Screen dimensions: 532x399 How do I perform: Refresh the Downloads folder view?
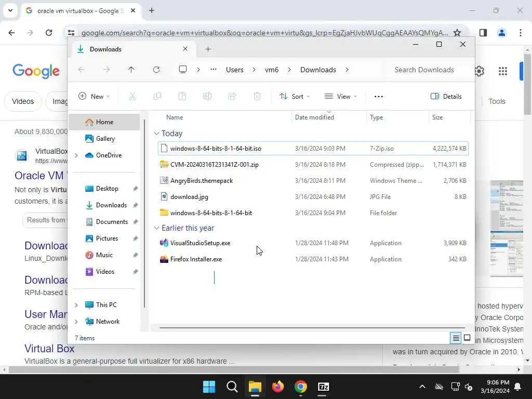pos(156,70)
